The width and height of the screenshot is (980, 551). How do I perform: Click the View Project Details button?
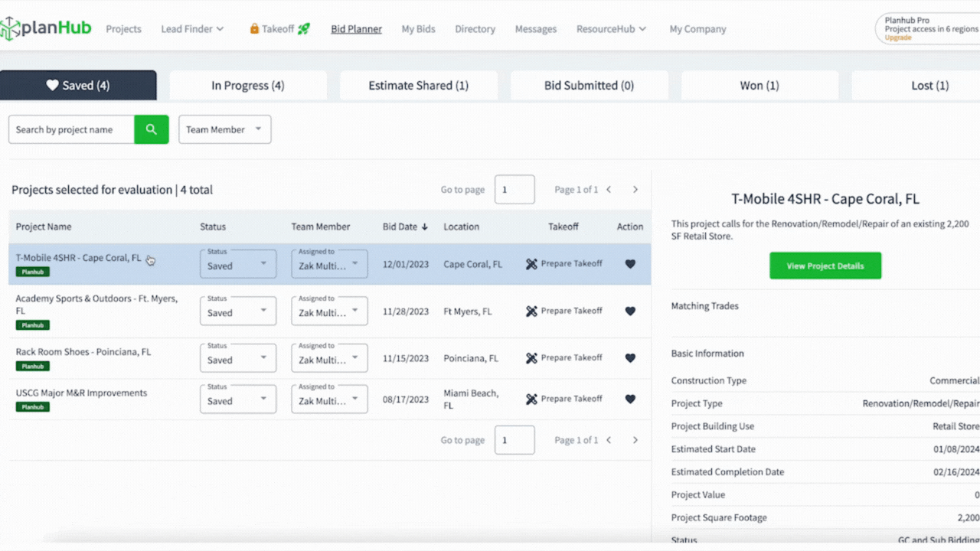click(825, 266)
